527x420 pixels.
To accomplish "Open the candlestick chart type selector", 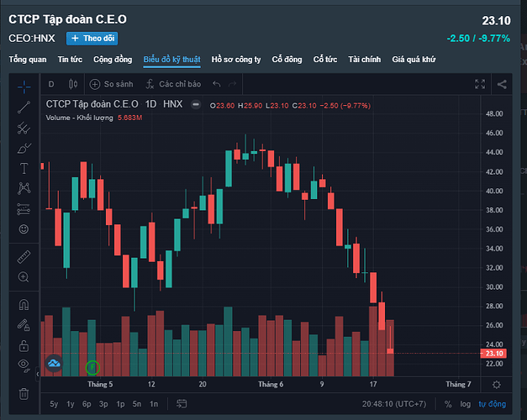I will 73,84.
